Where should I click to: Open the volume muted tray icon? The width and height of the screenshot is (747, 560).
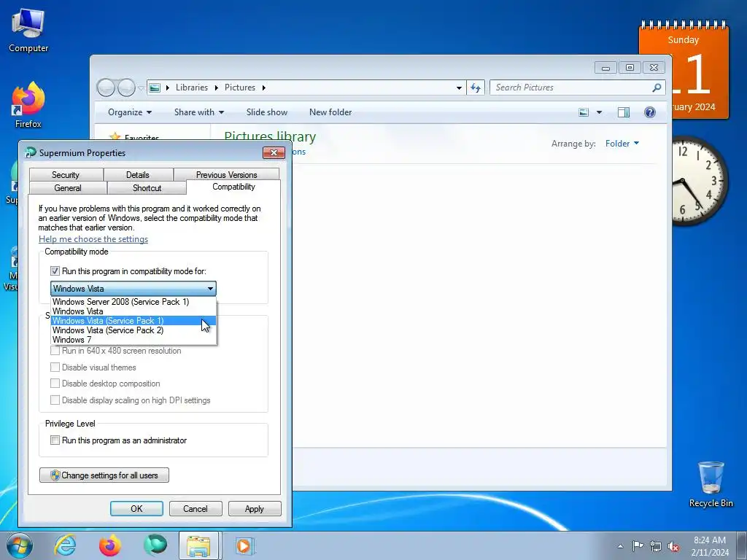coord(673,546)
